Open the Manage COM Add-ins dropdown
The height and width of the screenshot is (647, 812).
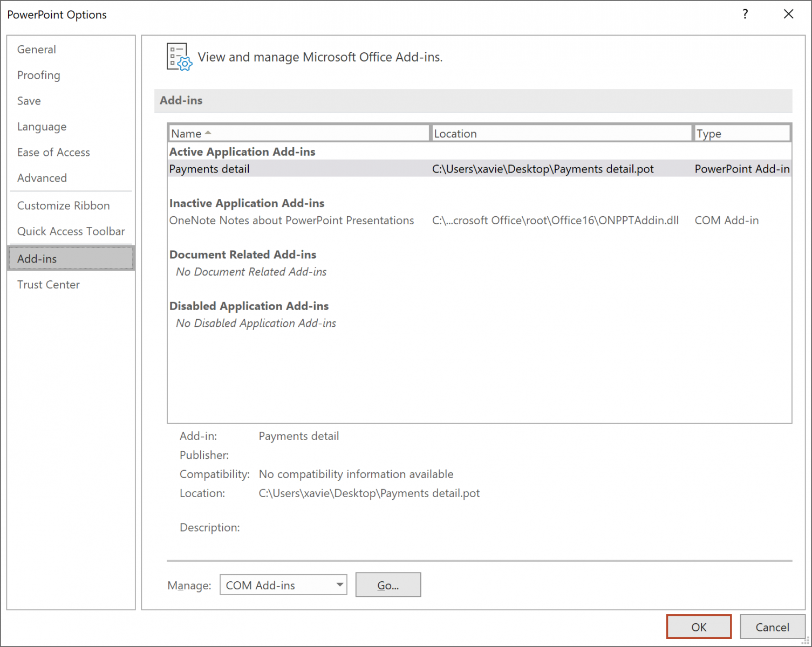[339, 585]
